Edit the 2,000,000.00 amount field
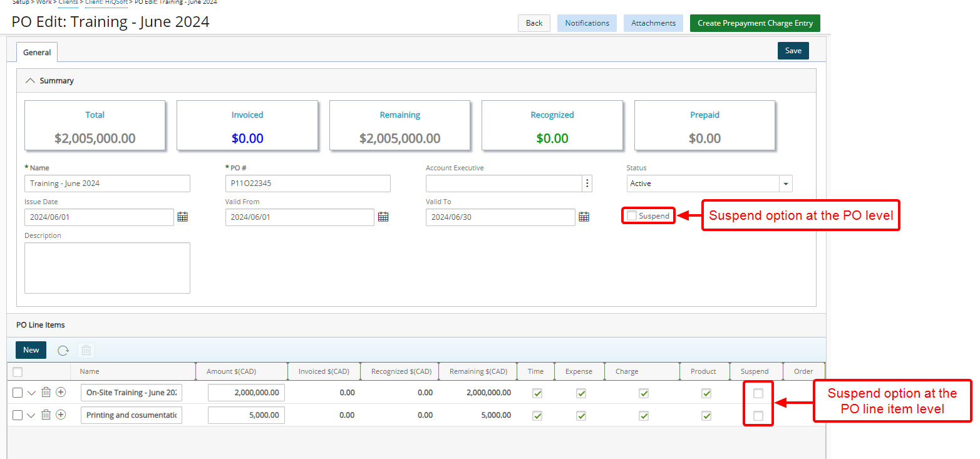Screen dimensions: 980x459 [x=246, y=393]
